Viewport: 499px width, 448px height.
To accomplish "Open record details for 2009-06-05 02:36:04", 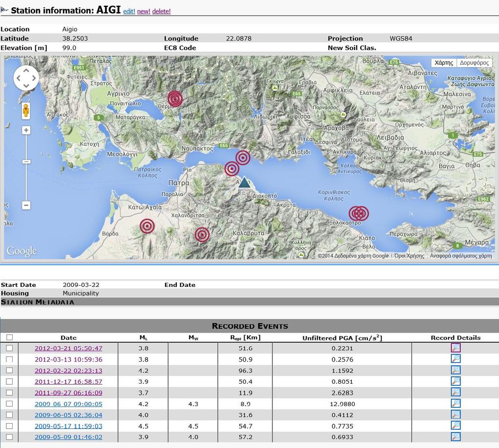I will (x=456, y=414).
